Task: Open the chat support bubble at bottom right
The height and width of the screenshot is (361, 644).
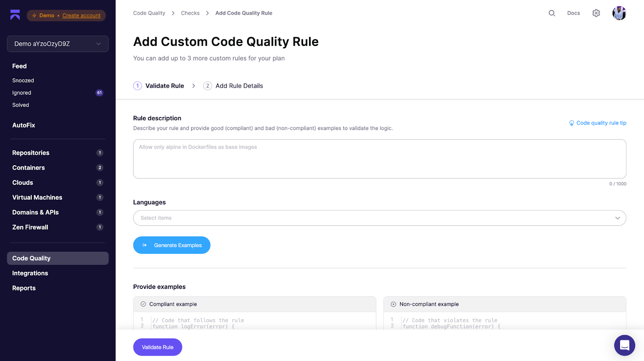Action: click(x=624, y=345)
